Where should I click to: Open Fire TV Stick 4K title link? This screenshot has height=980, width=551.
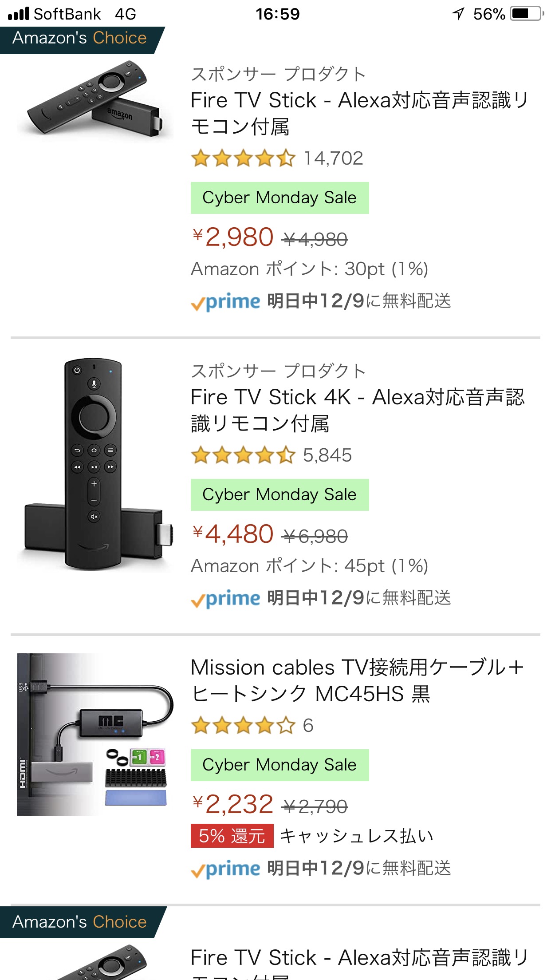pyautogui.click(x=358, y=410)
